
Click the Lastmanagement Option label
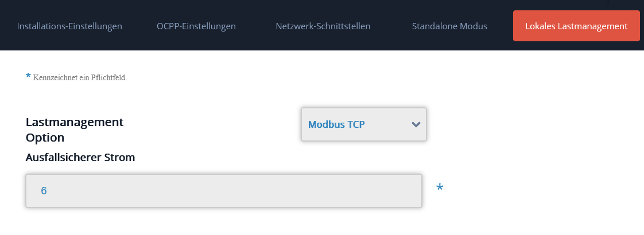pyautogui.click(x=75, y=130)
